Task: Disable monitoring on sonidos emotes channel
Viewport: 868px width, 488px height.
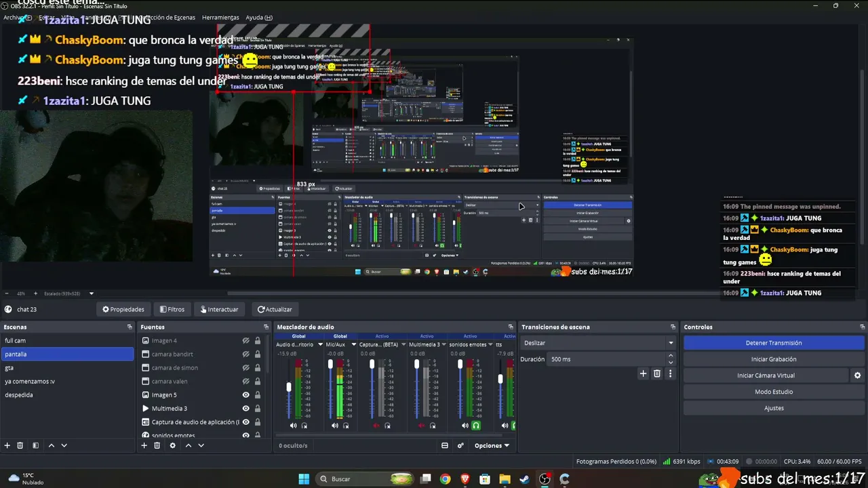Action: 476,426
